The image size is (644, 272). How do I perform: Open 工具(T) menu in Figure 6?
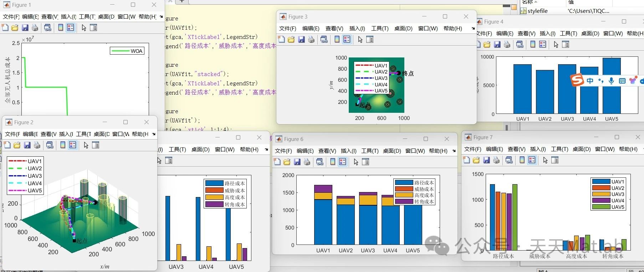370,151
